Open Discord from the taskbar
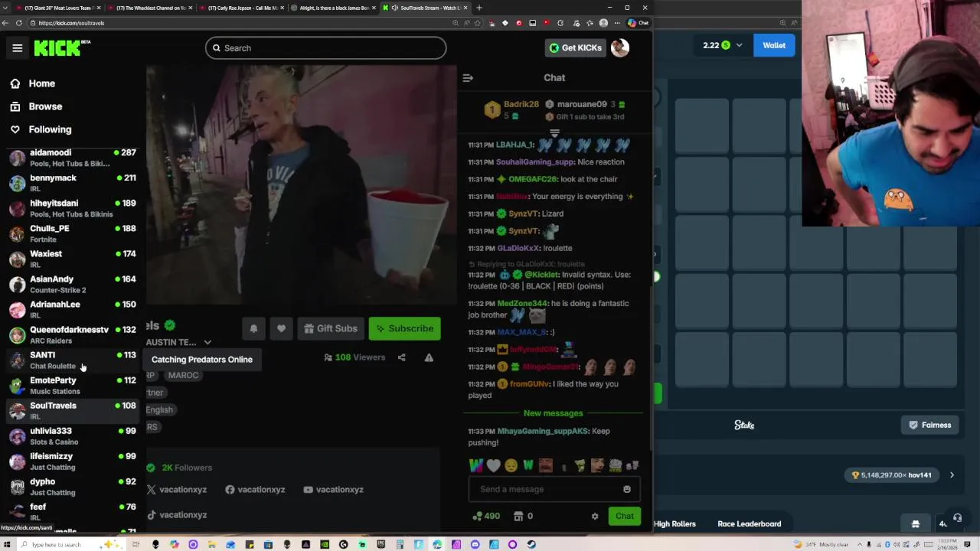Screen dimensions: 980x551 475,545
